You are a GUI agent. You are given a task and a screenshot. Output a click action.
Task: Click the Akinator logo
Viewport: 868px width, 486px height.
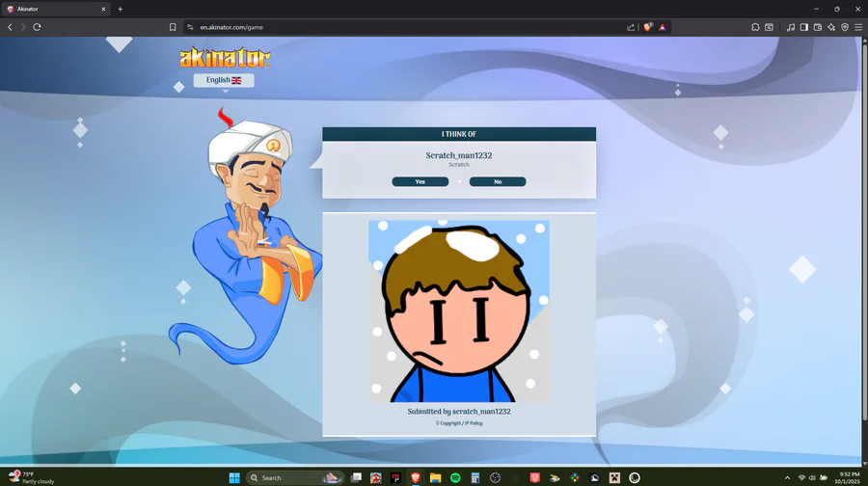click(x=225, y=58)
